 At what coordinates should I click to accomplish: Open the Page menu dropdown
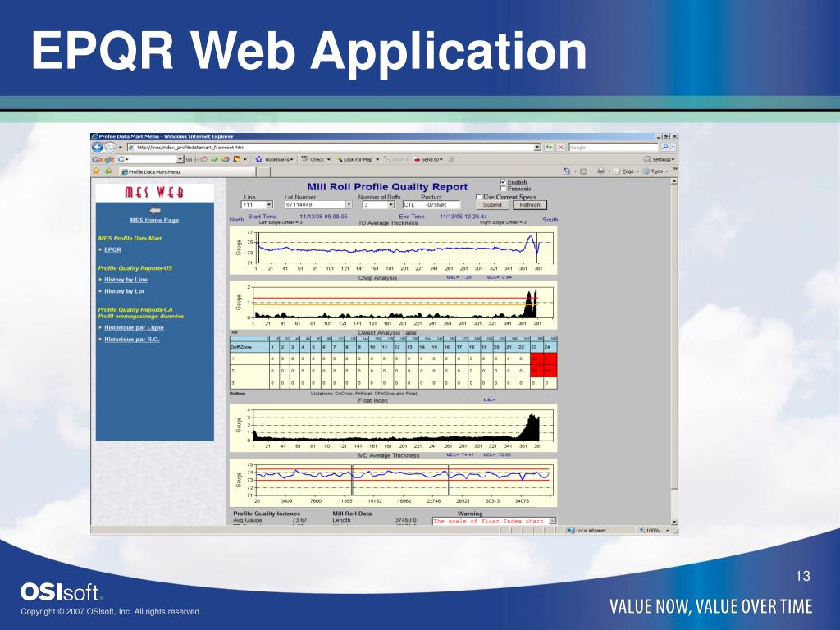[x=627, y=171]
